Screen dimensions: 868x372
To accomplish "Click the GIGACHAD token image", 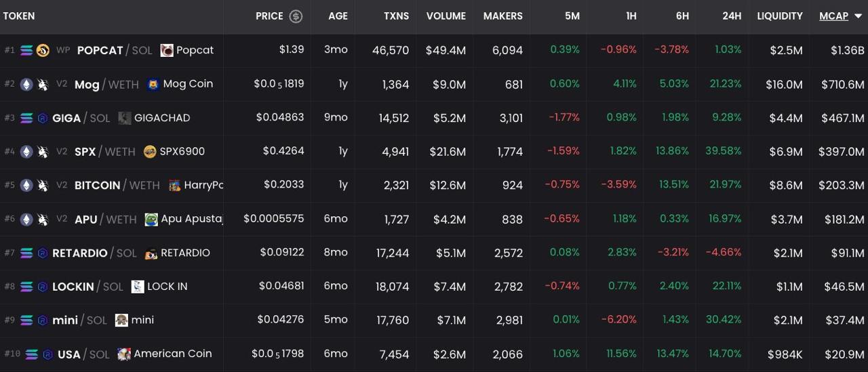I will (125, 118).
